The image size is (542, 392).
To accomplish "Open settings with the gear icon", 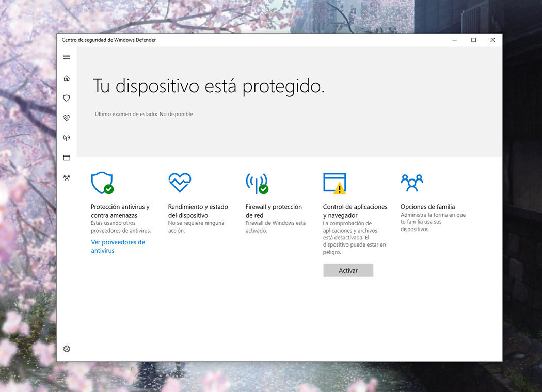I will [x=66, y=349].
